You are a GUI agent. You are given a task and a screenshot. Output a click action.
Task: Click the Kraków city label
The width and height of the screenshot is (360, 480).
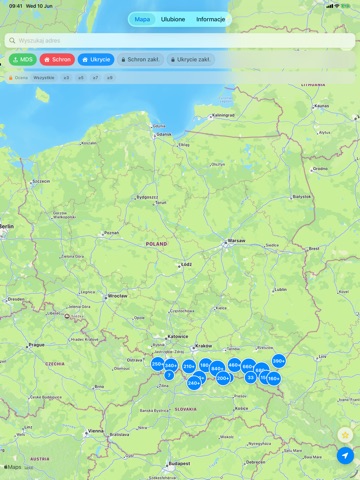click(x=204, y=346)
